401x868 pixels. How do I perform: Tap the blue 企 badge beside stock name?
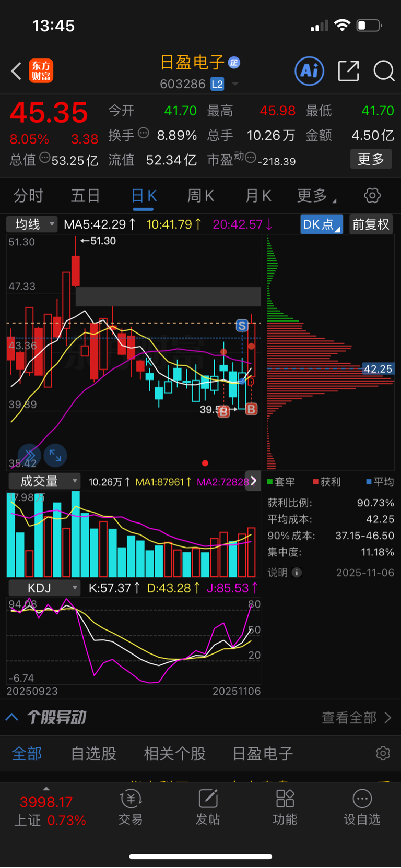coord(234,63)
